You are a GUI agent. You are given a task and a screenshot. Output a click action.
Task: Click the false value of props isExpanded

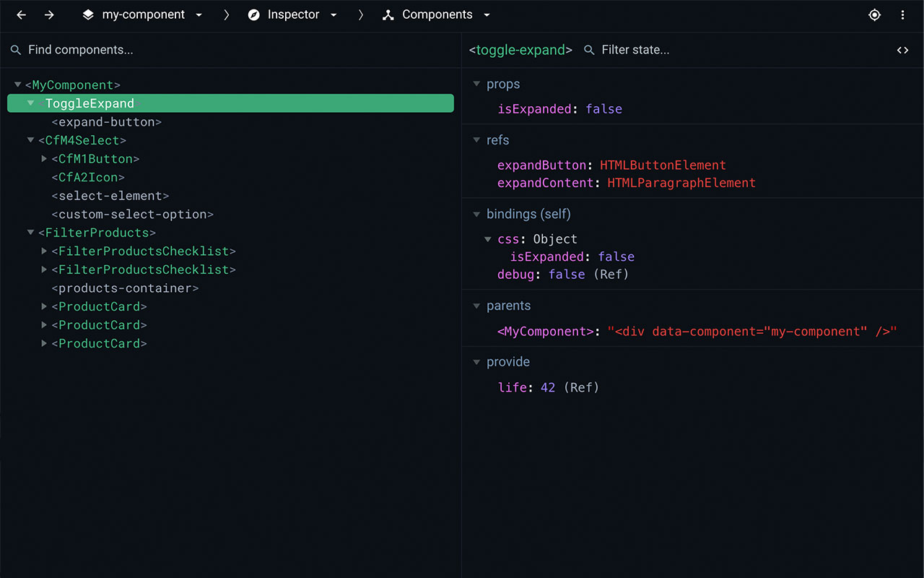coord(604,109)
